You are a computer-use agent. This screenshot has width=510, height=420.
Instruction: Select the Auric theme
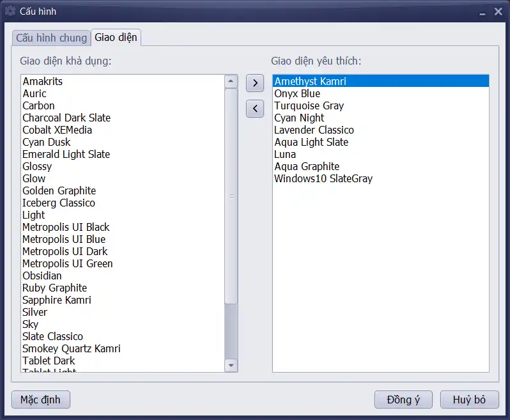coord(123,94)
